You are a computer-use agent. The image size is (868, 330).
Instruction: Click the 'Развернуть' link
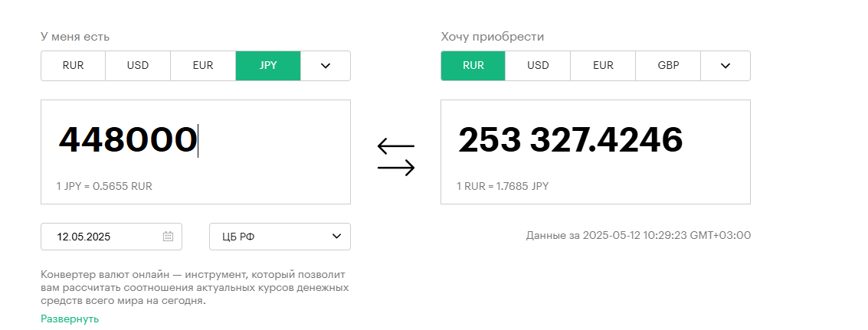point(70,319)
